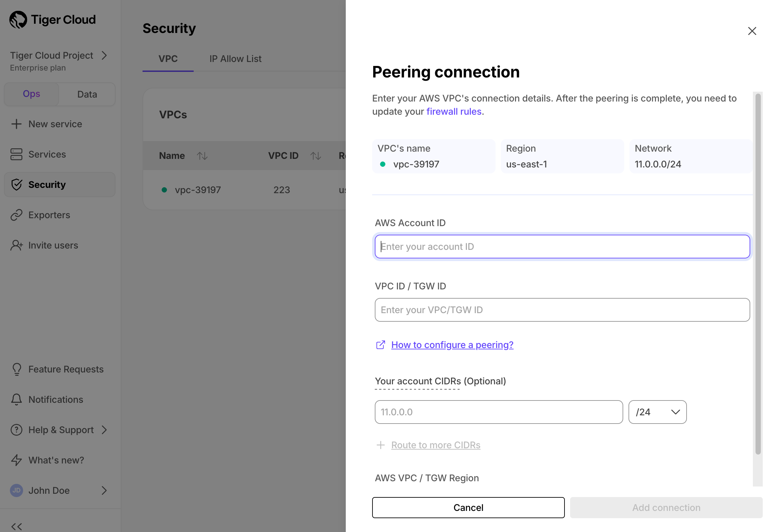Viewport: 774px width, 532px height.
Task: Switch to the Data mode
Action: pos(87,94)
